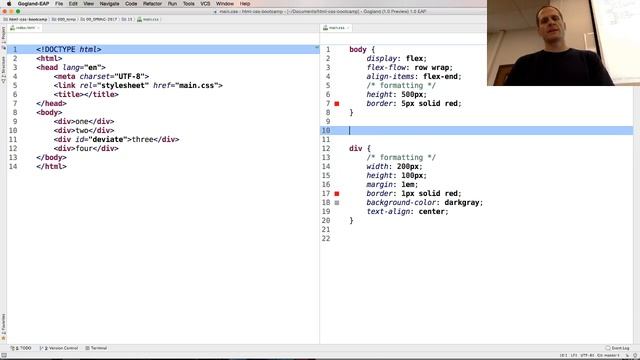The width and height of the screenshot is (640, 360).
Task: Click the <div>four</div> line
Action: (86, 149)
